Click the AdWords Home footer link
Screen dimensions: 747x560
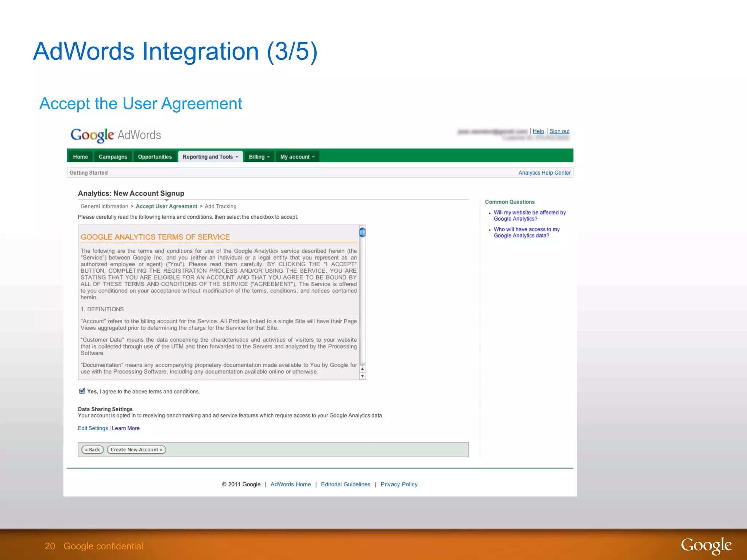[291, 485]
